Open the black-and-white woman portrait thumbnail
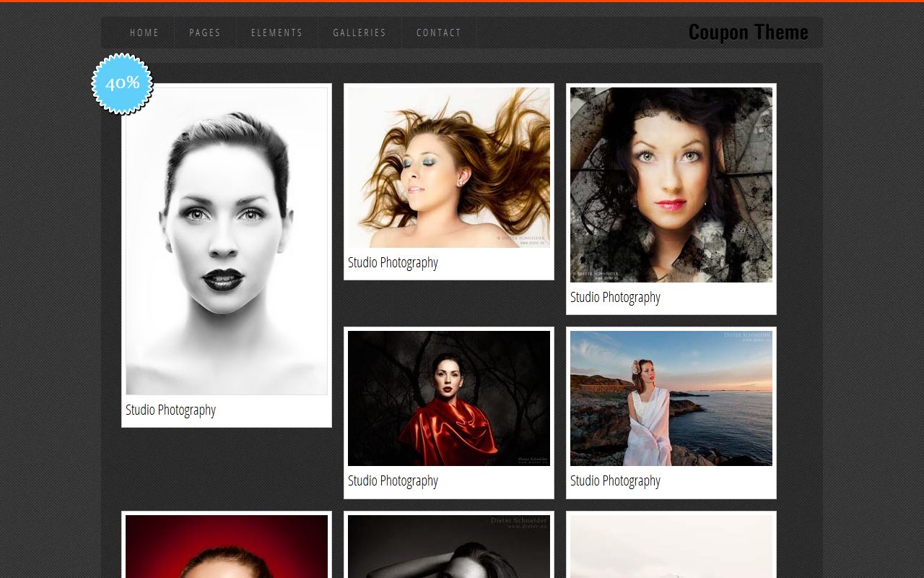 (227, 241)
